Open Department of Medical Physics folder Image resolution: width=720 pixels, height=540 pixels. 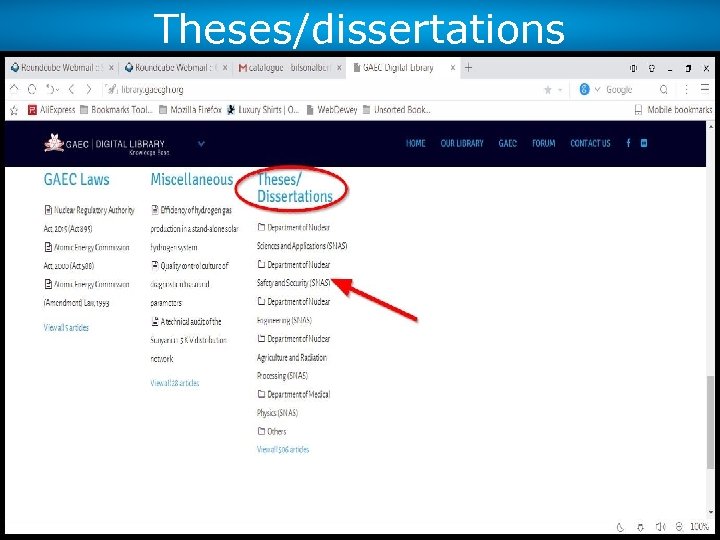point(293,404)
